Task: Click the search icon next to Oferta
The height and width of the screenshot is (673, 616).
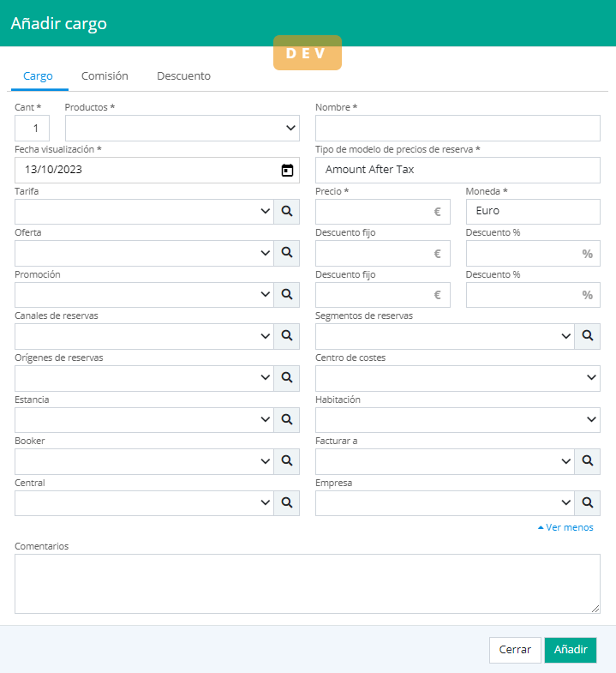Action: tap(287, 253)
